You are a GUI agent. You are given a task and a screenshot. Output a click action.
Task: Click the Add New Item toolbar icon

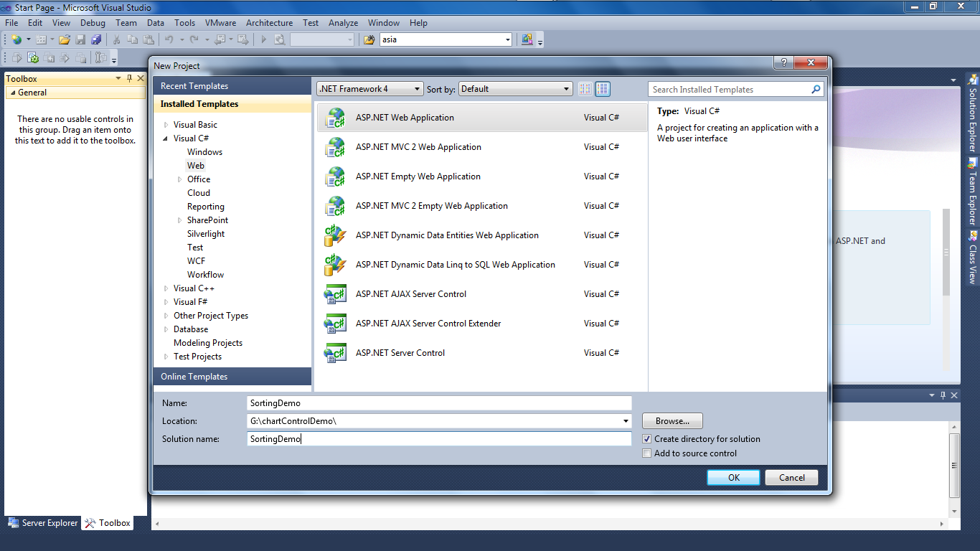pos(41,39)
